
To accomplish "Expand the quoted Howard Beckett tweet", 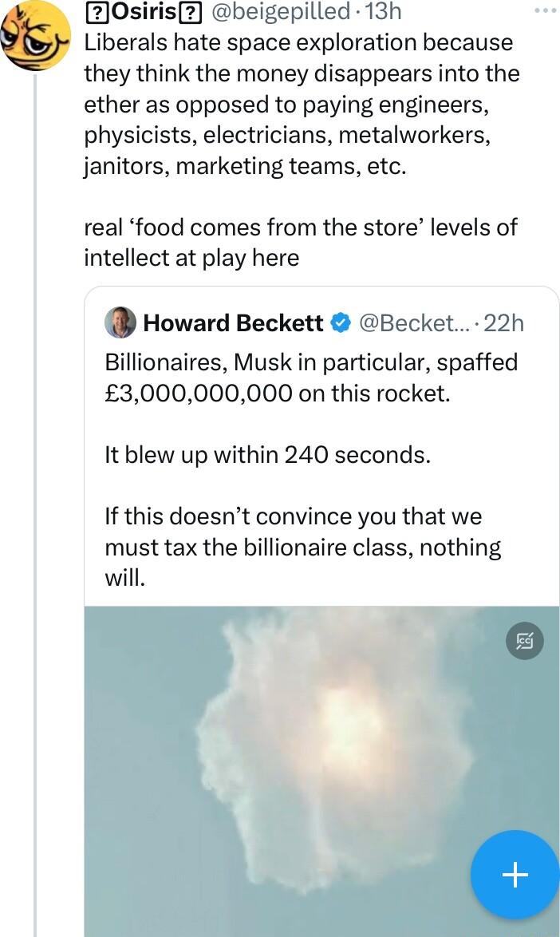I will coord(319,463).
